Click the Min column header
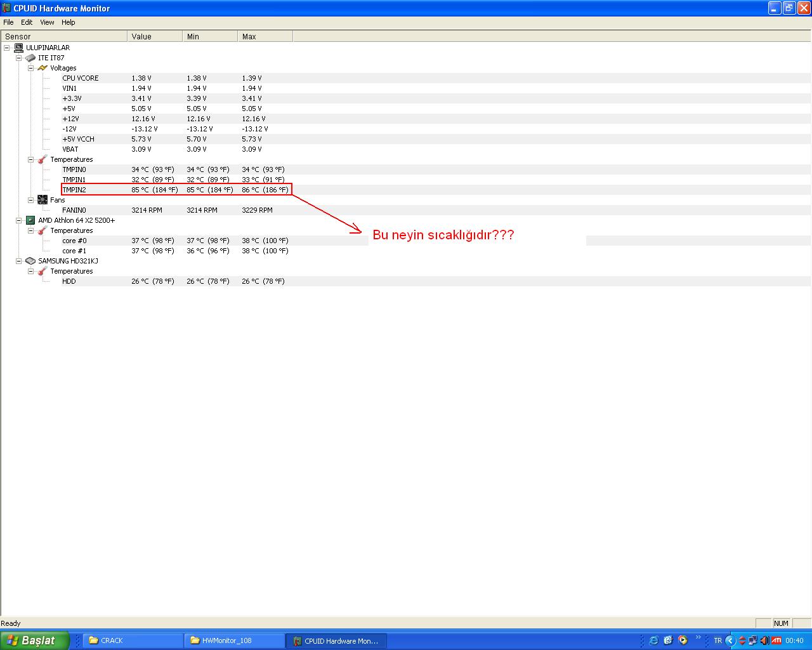This screenshot has height=650, width=812. [x=210, y=36]
